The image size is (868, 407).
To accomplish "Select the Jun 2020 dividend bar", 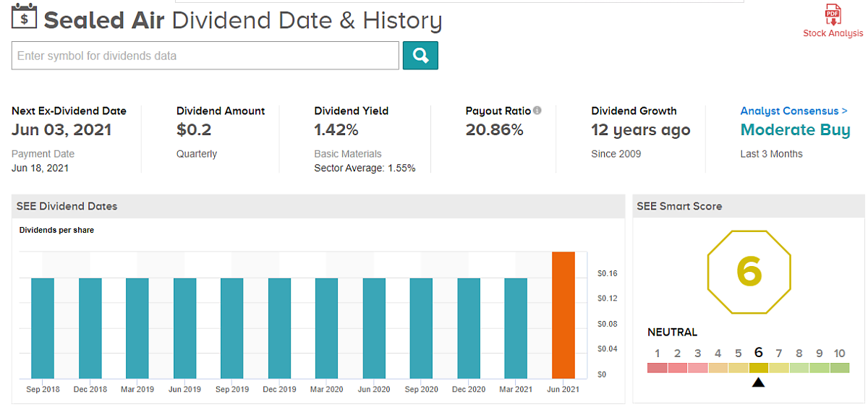I will click(375, 328).
